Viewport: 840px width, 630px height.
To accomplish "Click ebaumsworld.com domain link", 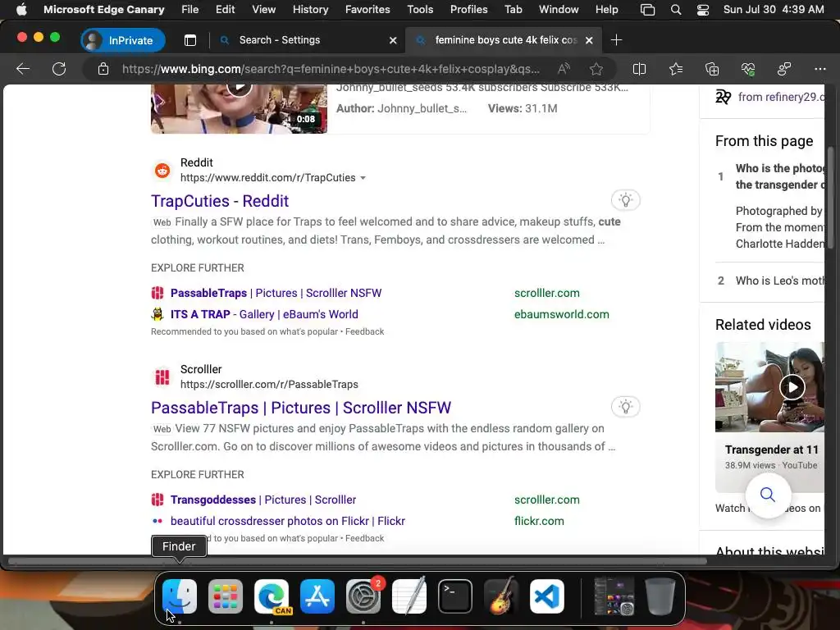I will [x=561, y=314].
